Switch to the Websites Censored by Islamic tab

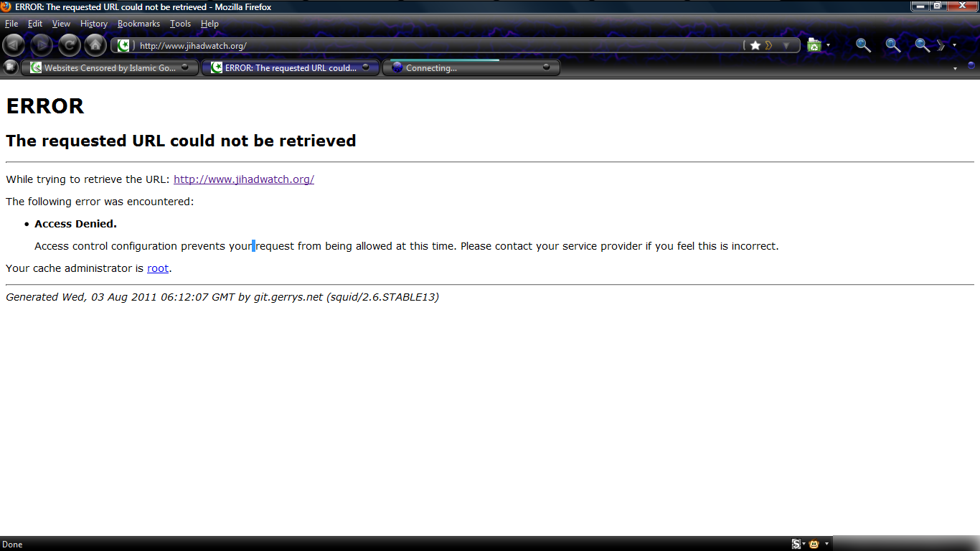(108, 68)
